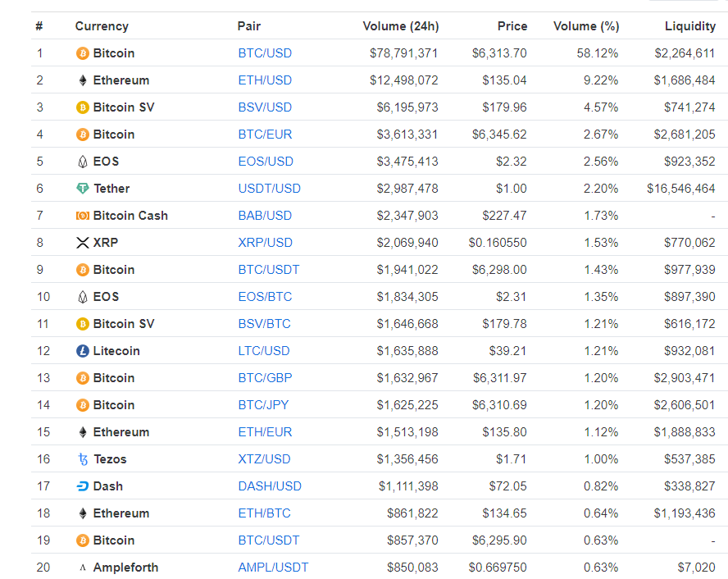Open the BSV/USD pair link
The width and height of the screenshot is (728, 579).
[x=265, y=107]
